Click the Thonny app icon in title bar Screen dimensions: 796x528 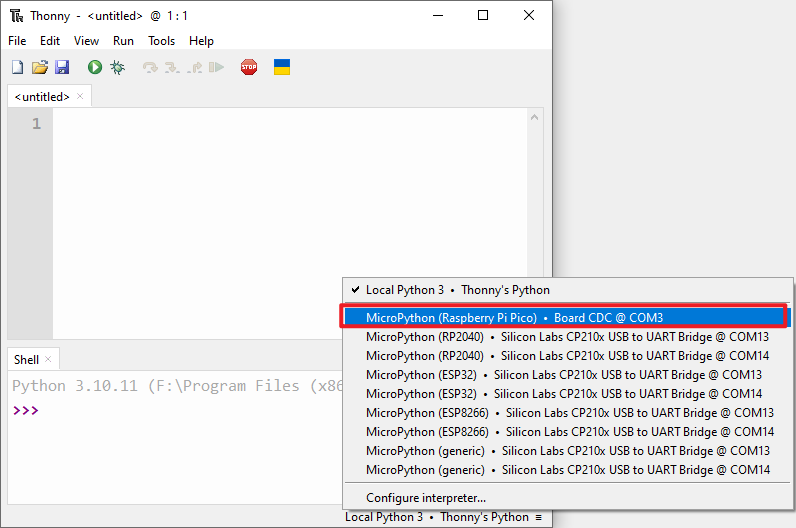pyautogui.click(x=17, y=16)
